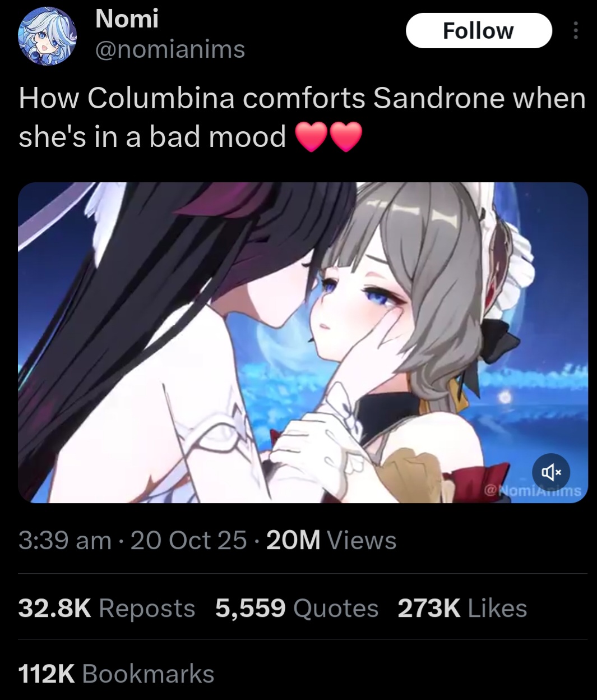Play the embedded video clip
The height and width of the screenshot is (700, 597).
coord(303,342)
